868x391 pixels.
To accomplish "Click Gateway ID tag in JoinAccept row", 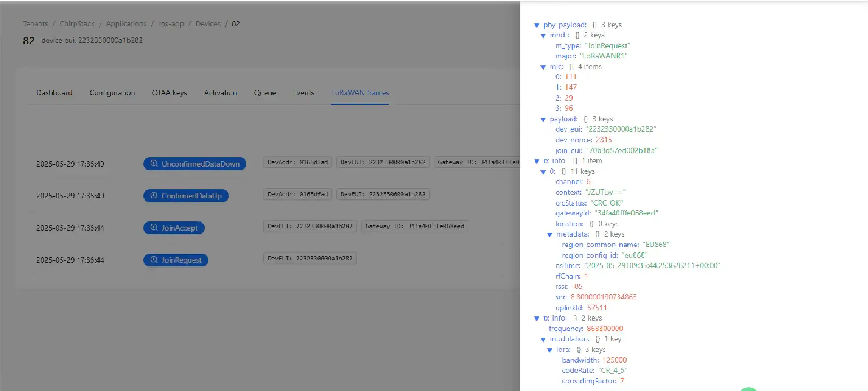I will click(415, 226).
